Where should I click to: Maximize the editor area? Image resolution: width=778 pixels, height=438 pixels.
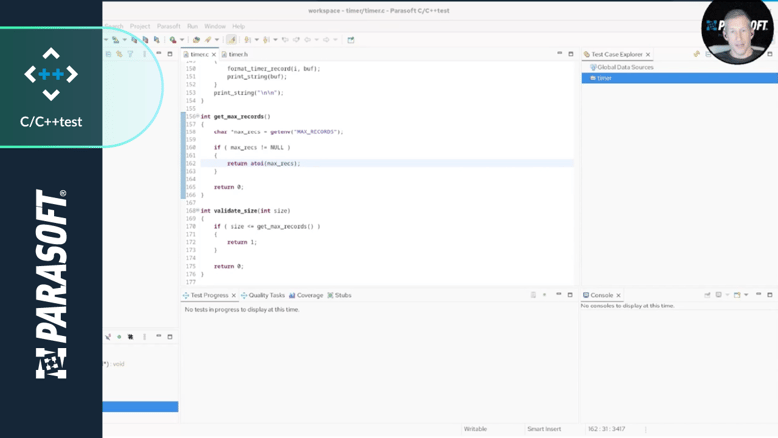click(x=571, y=54)
